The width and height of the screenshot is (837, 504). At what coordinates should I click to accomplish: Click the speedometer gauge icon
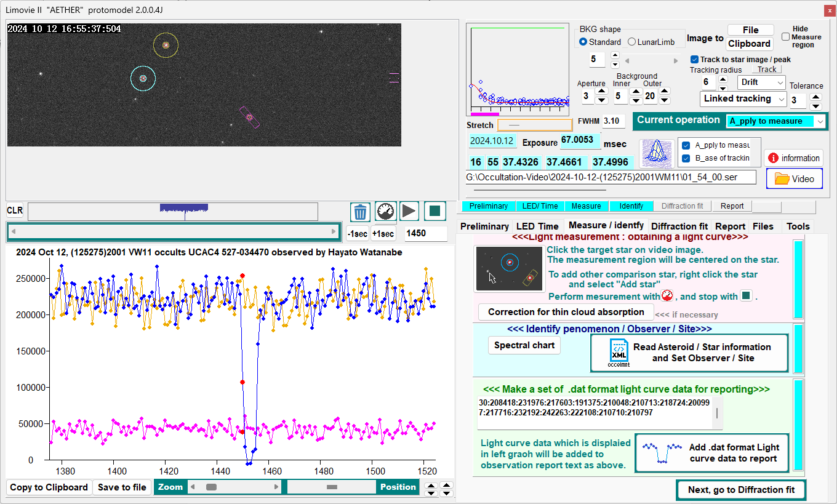pos(385,212)
